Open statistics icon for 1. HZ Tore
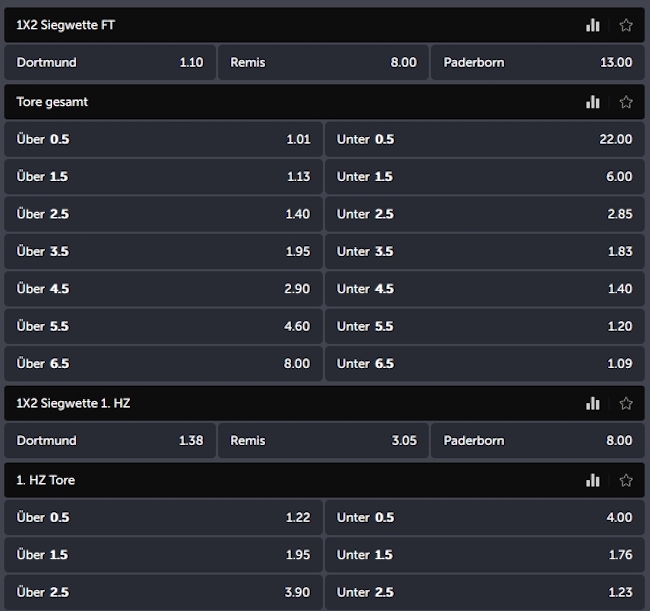Screen dimensions: 650x611 click(x=593, y=480)
